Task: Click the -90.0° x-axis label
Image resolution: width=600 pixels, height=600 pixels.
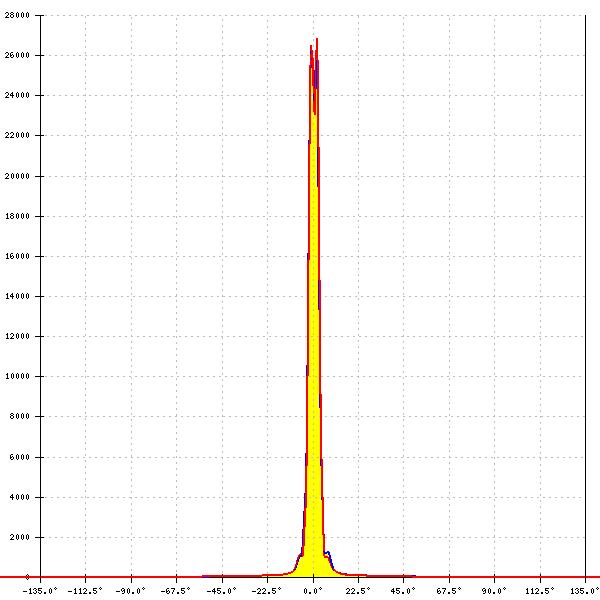Action: click(x=130, y=591)
